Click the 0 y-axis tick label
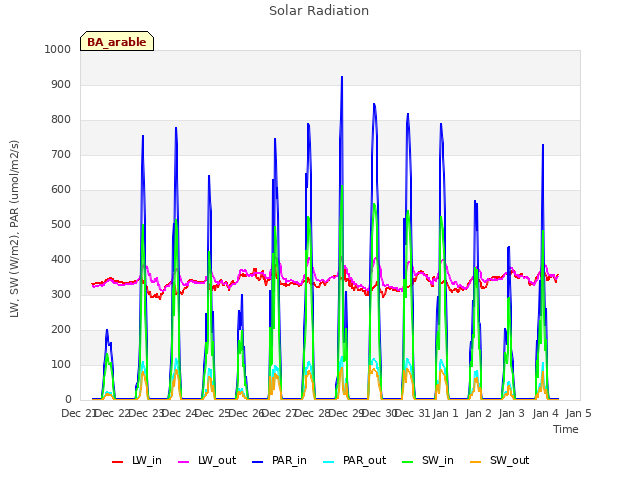The height and width of the screenshot is (480, 640). [x=68, y=400]
